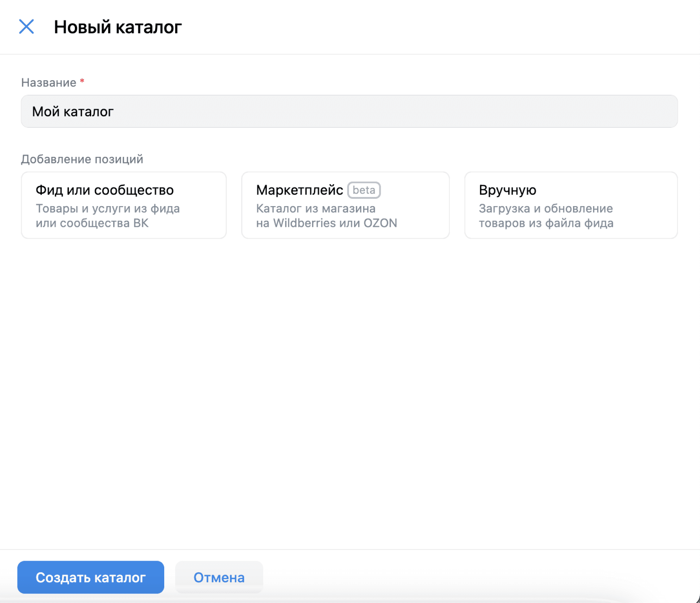The image size is (700, 603).
Task: Click the 'товаров из файла фида' text
Action: coord(546,223)
